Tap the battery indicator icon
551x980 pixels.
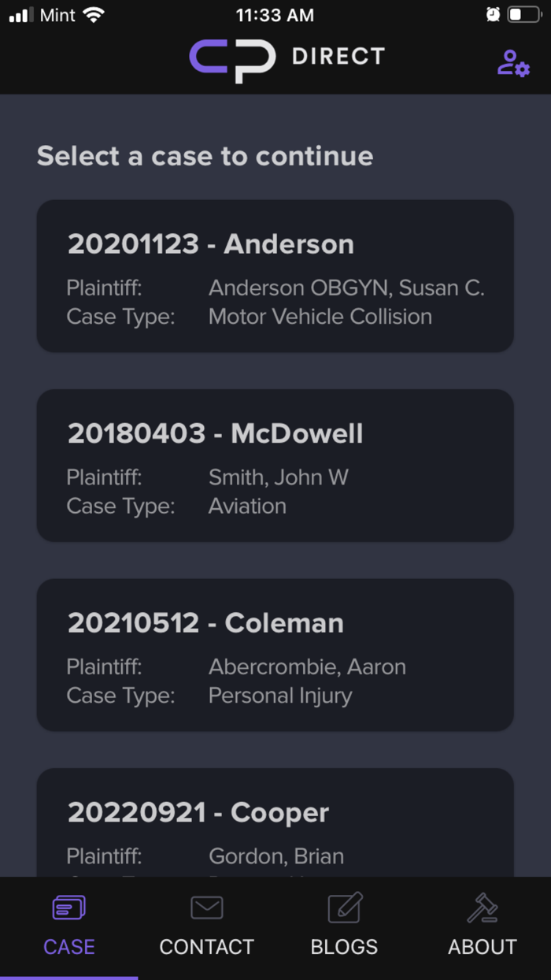coord(524,15)
